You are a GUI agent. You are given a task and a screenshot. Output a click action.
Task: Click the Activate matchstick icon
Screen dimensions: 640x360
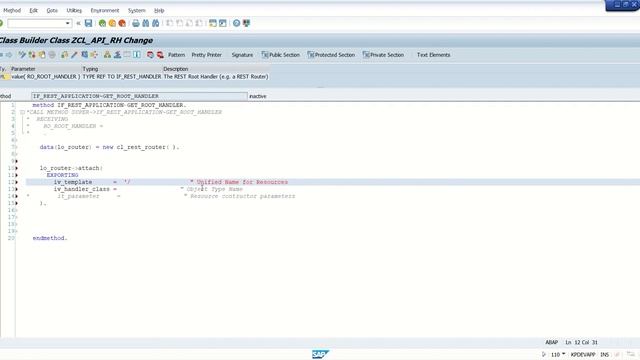click(74, 55)
